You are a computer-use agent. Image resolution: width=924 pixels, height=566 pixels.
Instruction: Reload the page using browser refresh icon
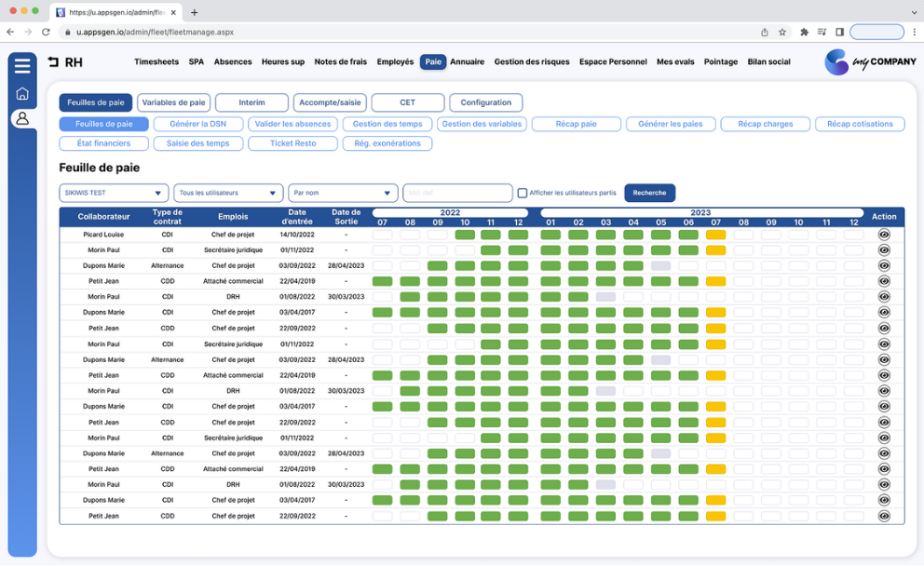46,32
